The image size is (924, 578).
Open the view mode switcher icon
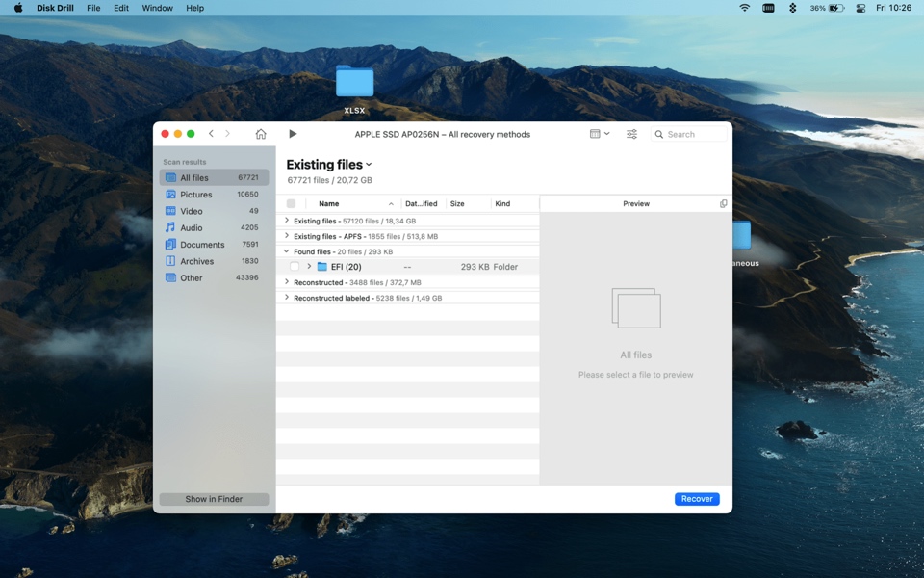click(600, 134)
